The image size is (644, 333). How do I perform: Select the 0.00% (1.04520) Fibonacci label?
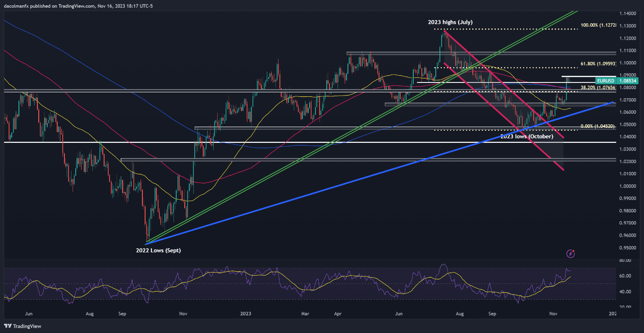pos(598,127)
